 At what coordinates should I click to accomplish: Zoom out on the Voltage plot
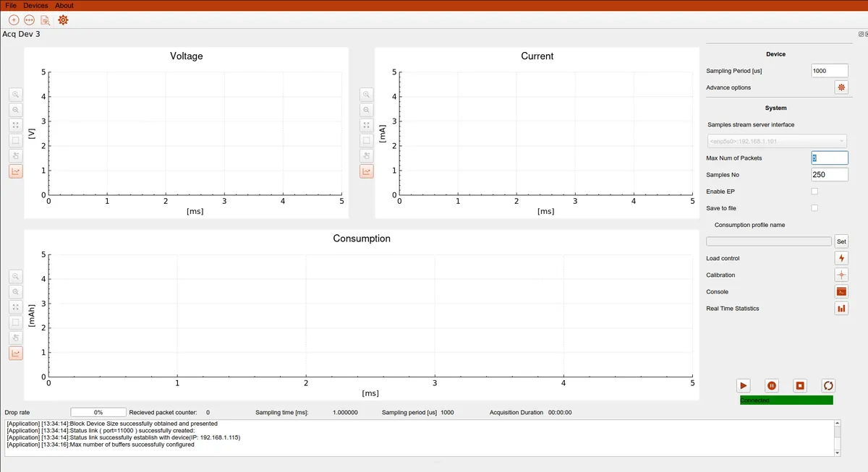(16, 110)
